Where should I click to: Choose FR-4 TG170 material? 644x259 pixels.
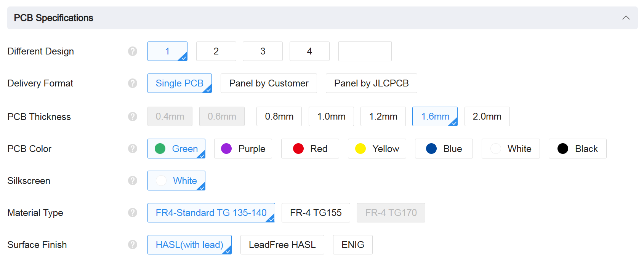click(391, 213)
